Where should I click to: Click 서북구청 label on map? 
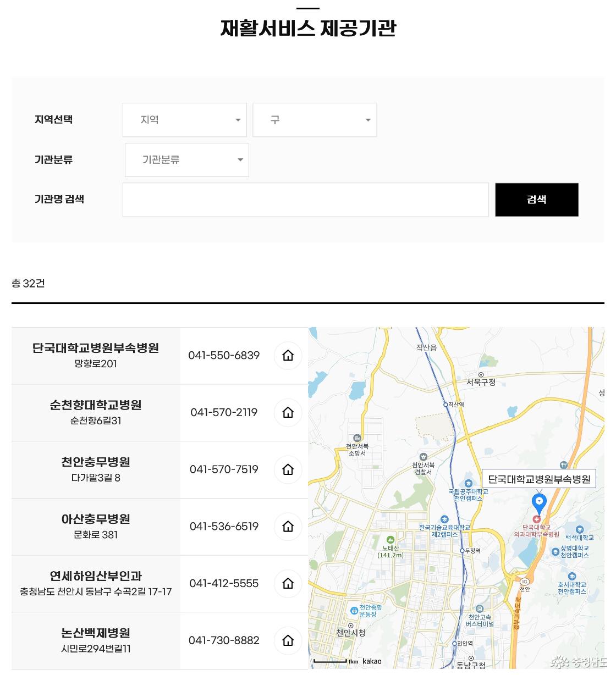tap(481, 383)
